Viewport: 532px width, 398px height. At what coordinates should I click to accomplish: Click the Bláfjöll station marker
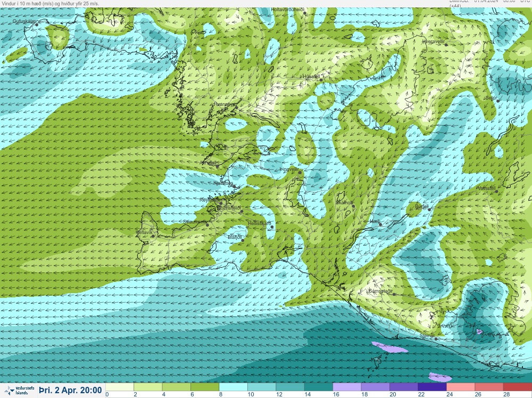(243, 241)
